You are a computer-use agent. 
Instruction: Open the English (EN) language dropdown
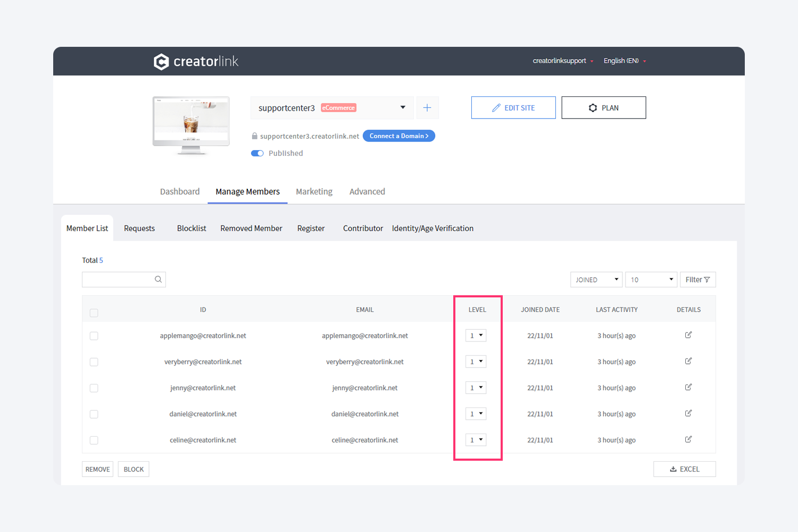[625, 61]
